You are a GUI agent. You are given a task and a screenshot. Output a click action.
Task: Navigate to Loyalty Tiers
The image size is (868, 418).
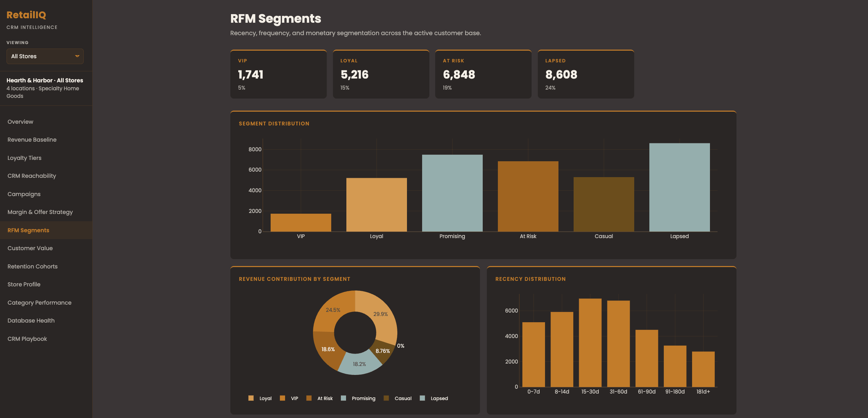click(46, 158)
